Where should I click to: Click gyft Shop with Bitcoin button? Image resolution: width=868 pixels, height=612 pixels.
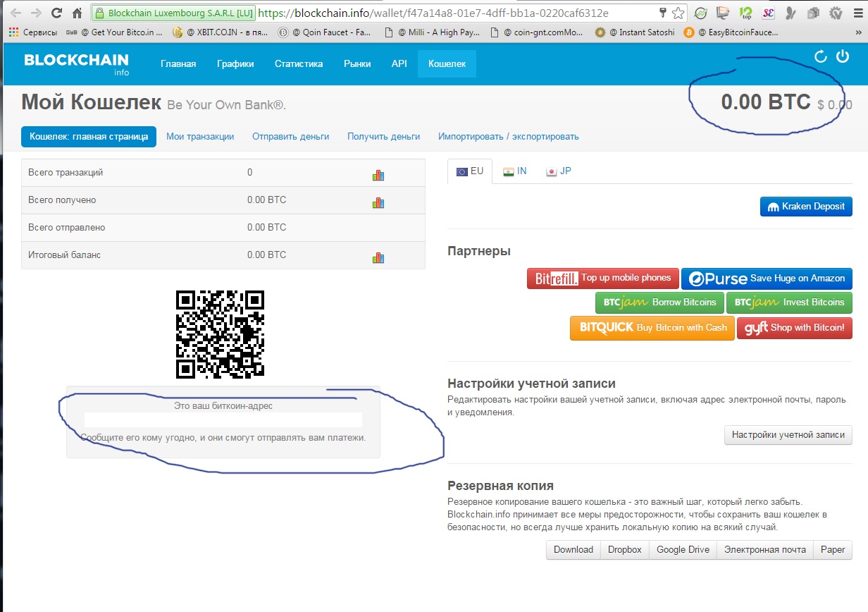tap(794, 328)
